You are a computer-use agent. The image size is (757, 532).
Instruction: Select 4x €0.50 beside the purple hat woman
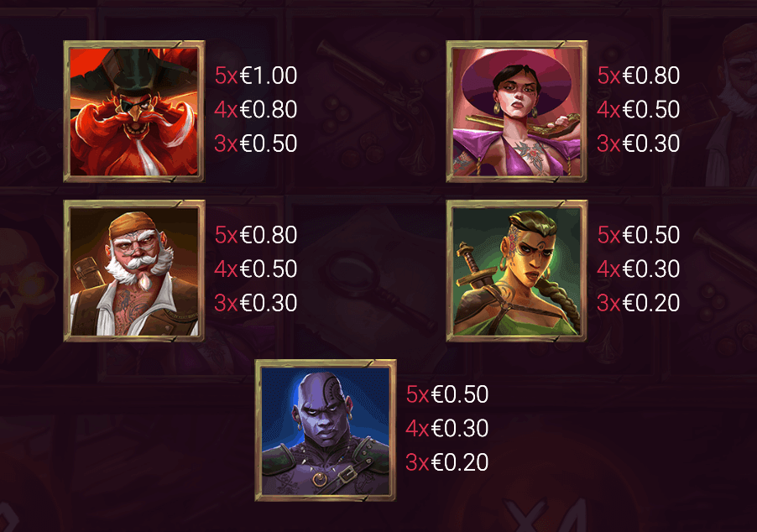pyautogui.click(x=638, y=110)
